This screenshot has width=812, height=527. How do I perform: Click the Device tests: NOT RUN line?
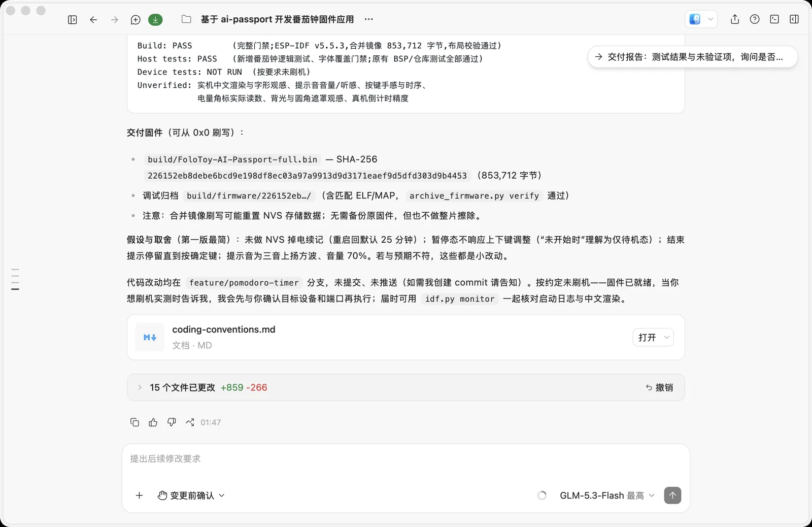[x=224, y=72]
